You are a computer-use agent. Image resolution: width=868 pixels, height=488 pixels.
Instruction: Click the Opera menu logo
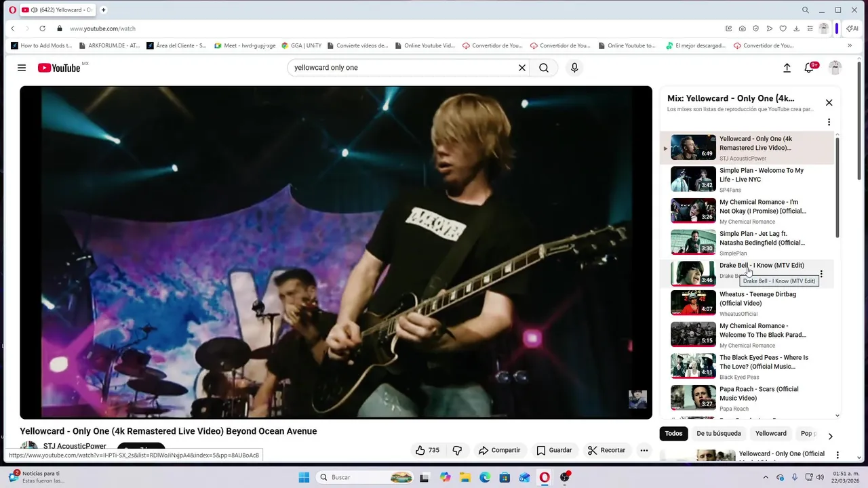[12, 10]
